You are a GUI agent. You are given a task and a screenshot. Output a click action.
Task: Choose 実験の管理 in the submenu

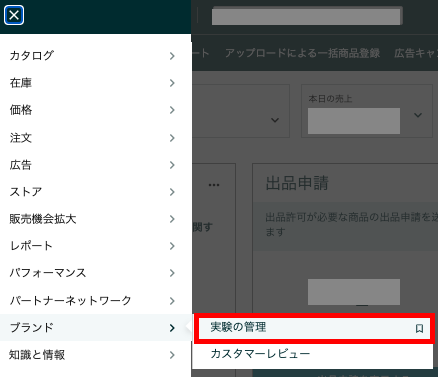click(x=313, y=328)
